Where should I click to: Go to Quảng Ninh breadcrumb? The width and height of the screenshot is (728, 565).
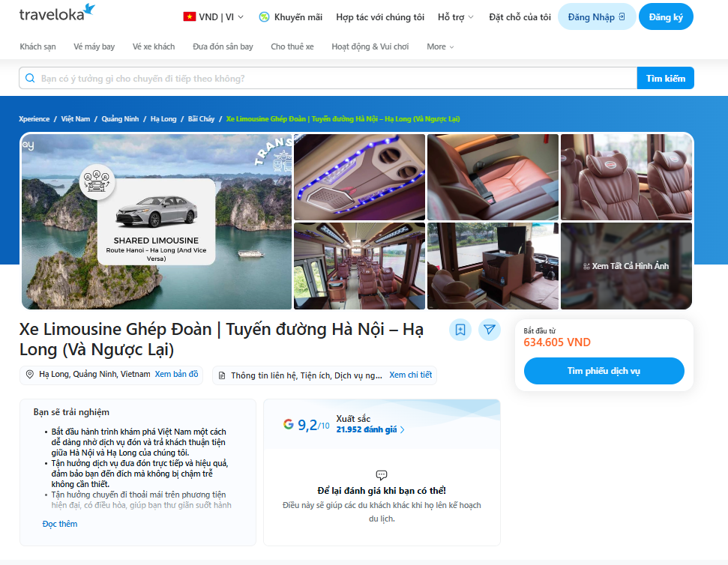(x=120, y=118)
